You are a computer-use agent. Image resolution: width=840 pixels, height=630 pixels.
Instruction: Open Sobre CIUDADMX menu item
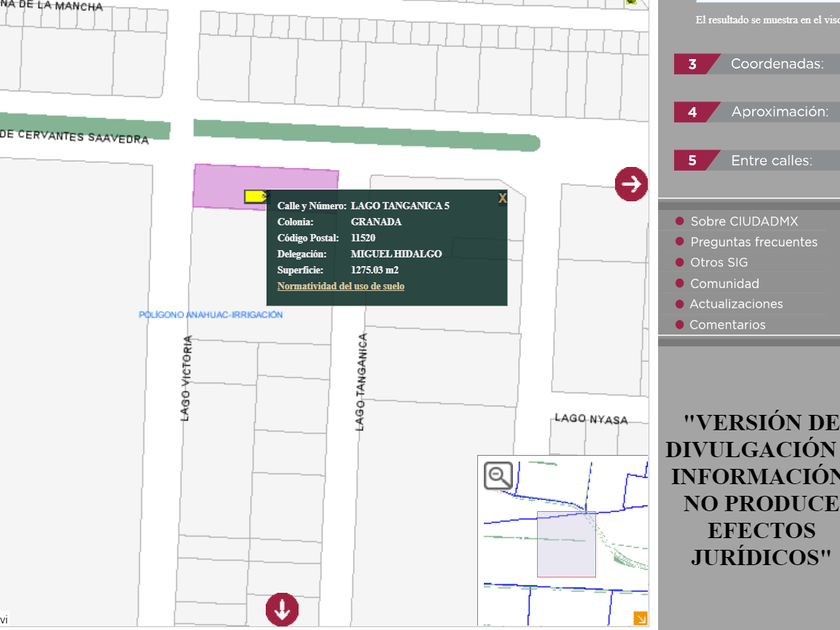[743, 221]
